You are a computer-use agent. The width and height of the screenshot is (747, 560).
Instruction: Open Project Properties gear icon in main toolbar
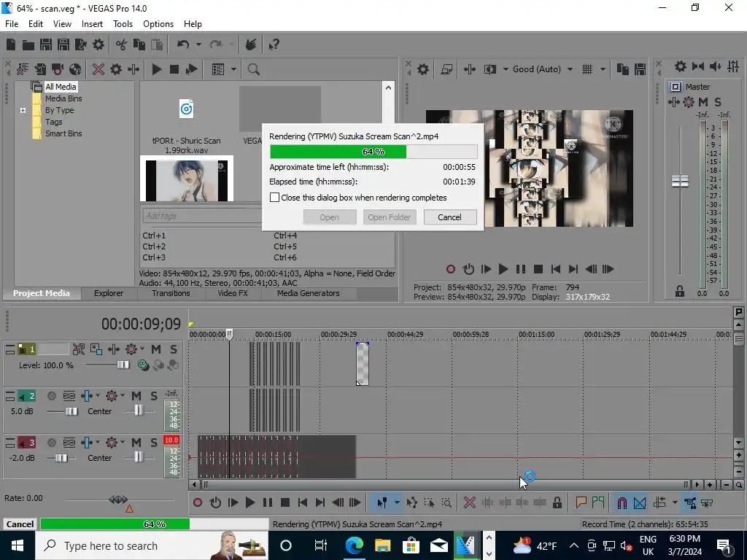pos(98,44)
